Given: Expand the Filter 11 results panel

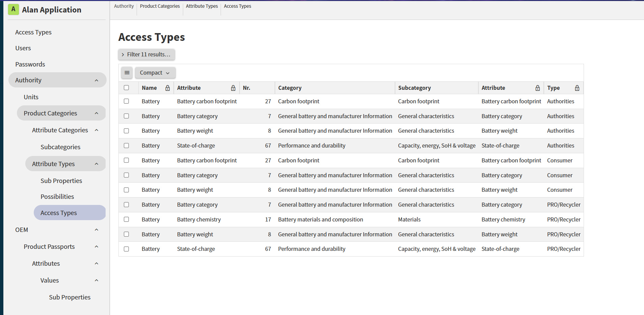Looking at the screenshot, I should pyautogui.click(x=146, y=54).
